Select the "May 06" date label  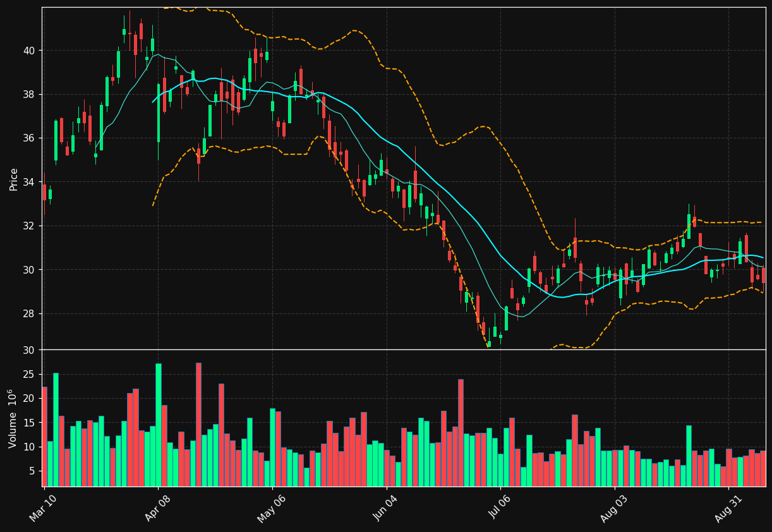click(271, 508)
